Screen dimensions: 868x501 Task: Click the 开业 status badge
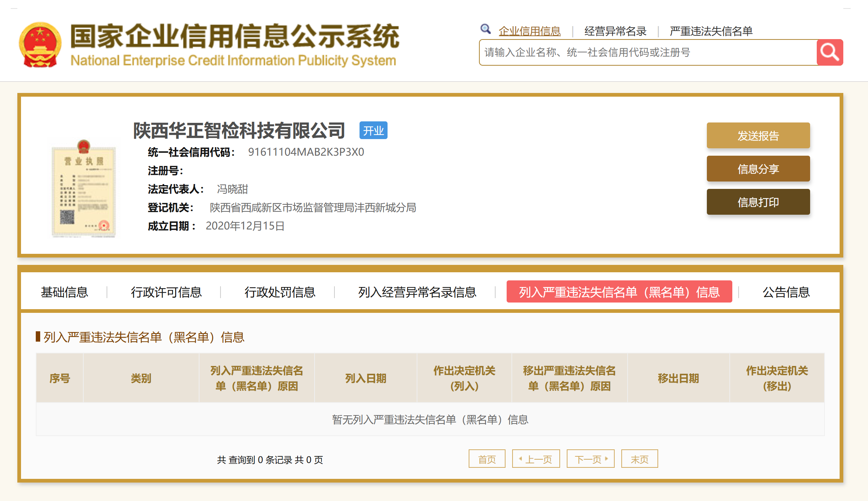point(373,131)
